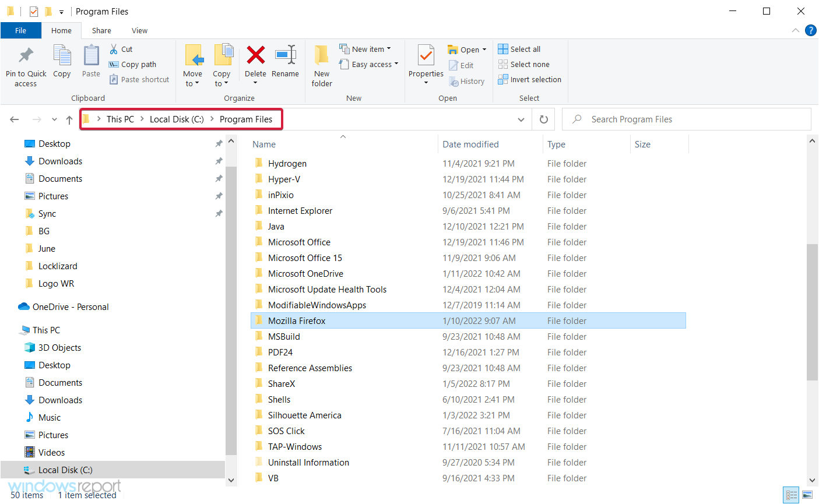Screen dimensions: 819x504
Task: Select Local Disk (C:) in navigation pane
Action: (x=113, y=470)
